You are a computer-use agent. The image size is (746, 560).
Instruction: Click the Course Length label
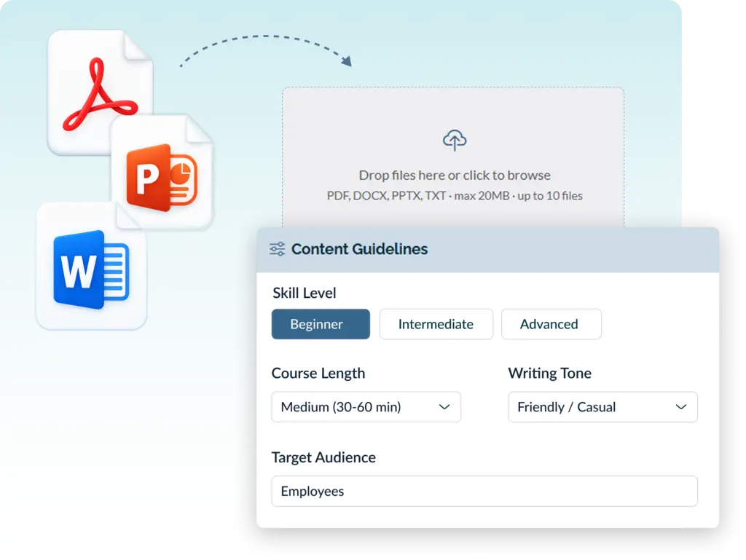tap(318, 373)
